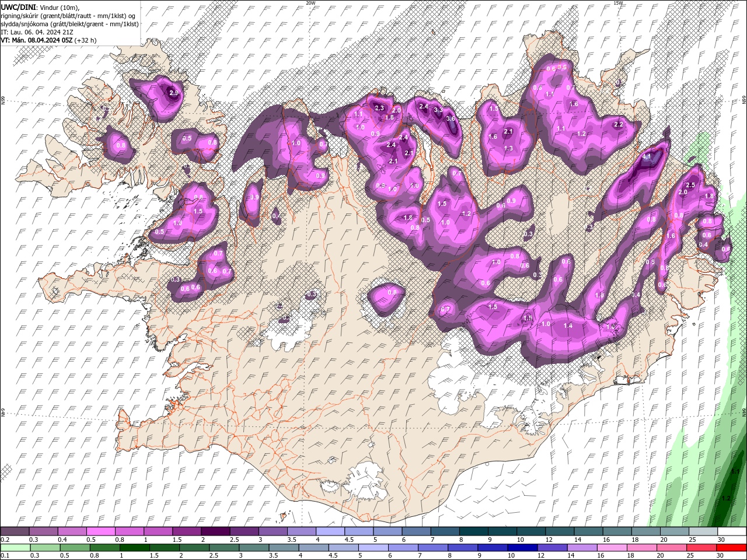Click the '4.1' snowfall value on the map
The image size is (747, 560).
point(647,157)
